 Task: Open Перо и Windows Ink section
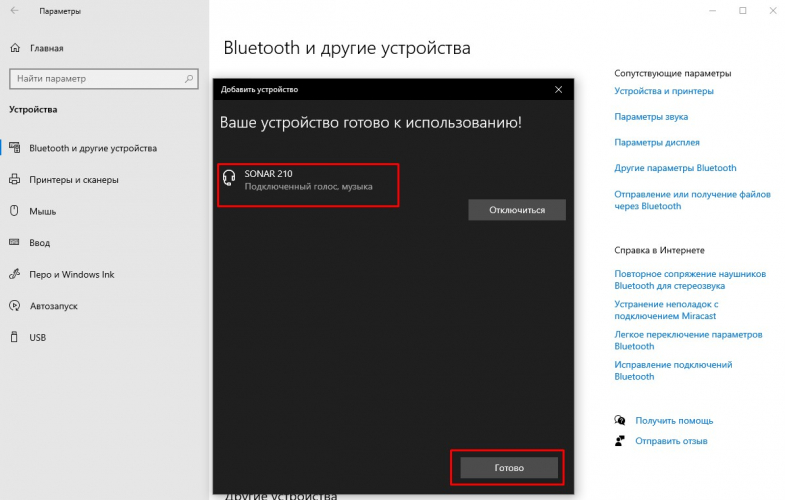pyautogui.click(x=72, y=274)
